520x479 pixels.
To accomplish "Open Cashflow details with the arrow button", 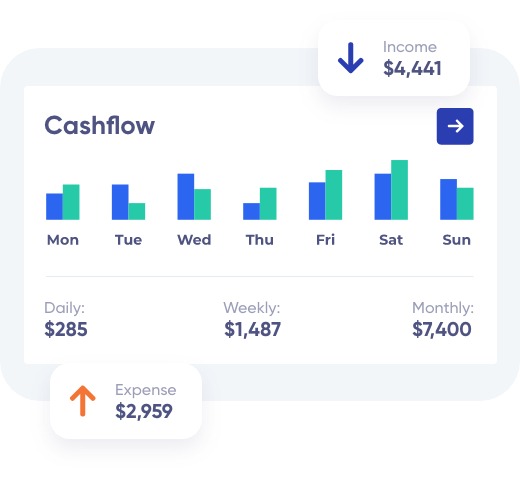I will point(455,126).
